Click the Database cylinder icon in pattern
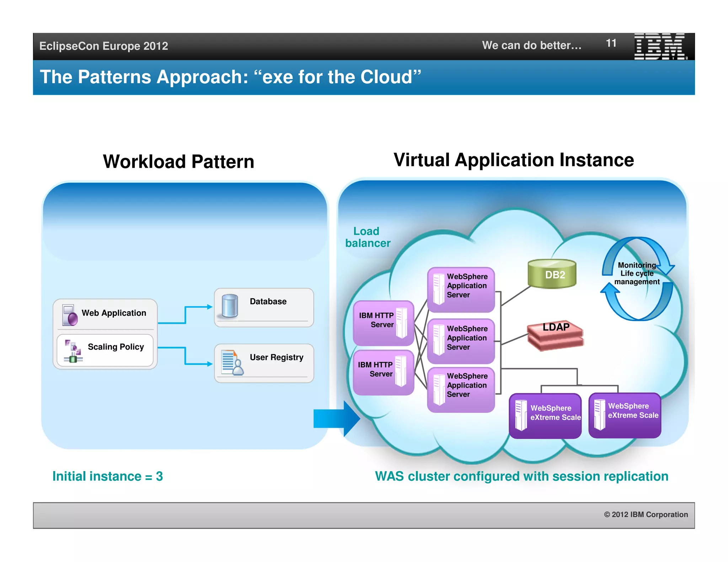 [x=230, y=306]
